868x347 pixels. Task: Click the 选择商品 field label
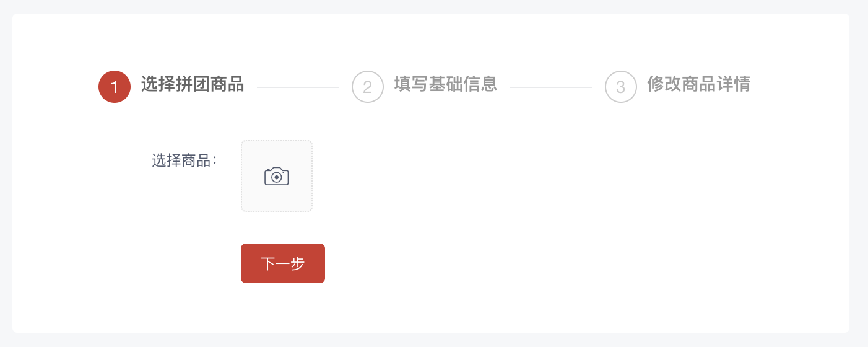(x=184, y=160)
